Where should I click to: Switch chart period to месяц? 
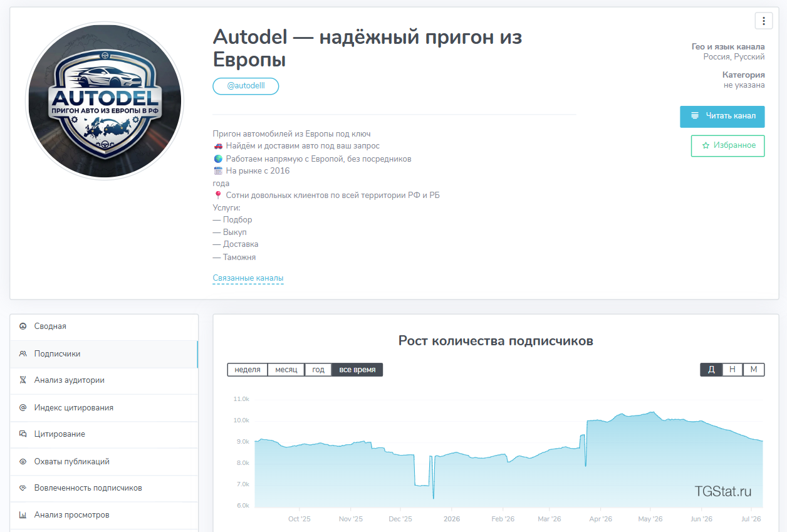coord(286,370)
